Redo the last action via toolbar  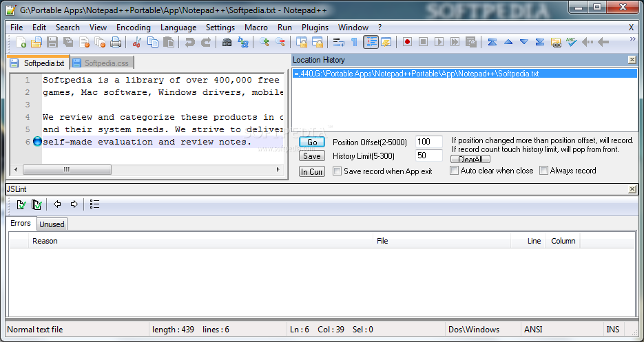click(205, 42)
